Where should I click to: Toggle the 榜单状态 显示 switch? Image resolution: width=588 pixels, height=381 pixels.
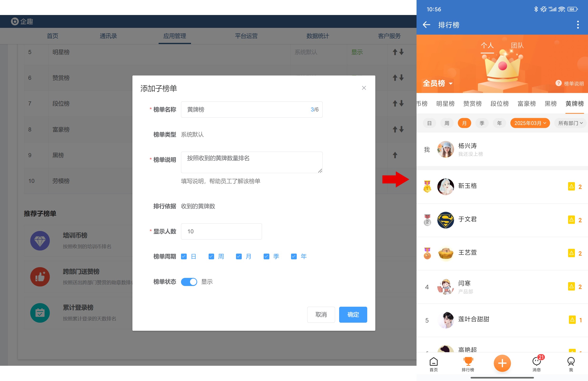189,282
